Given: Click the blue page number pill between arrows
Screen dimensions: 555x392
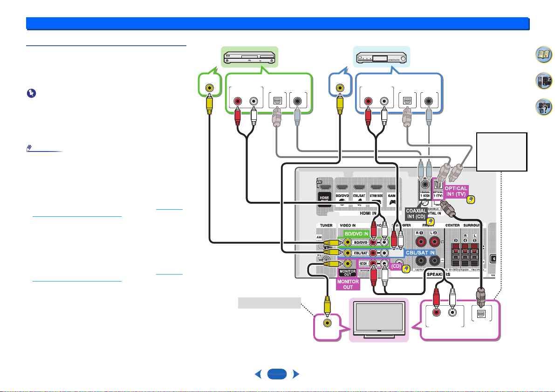Looking at the screenshot, I should [277, 374].
